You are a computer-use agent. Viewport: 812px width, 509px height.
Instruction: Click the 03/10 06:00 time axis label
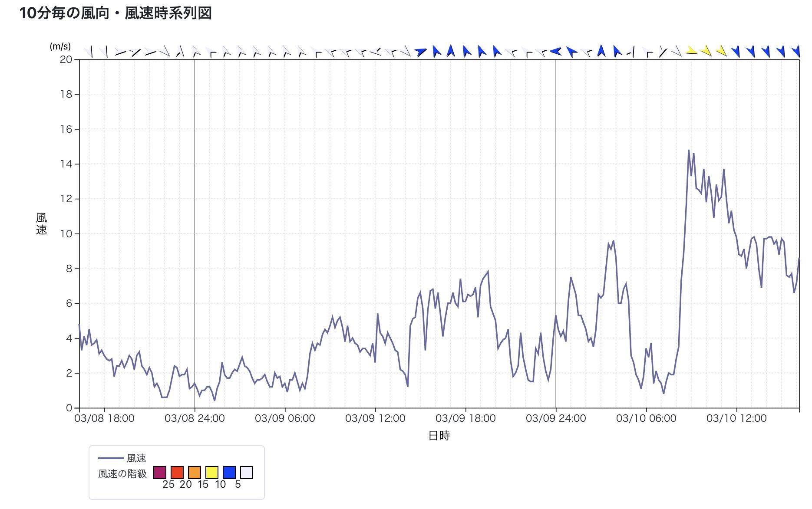tap(646, 418)
